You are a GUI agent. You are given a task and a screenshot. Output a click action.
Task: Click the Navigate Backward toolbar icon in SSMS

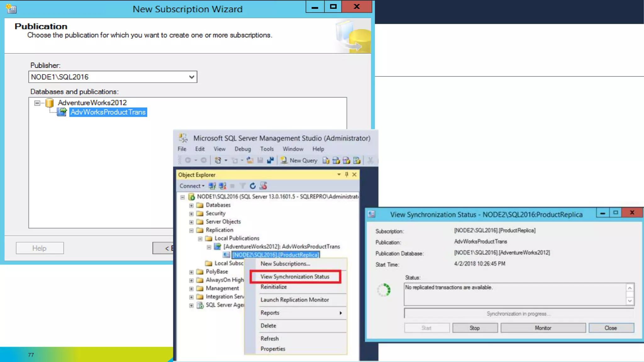coord(188,160)
